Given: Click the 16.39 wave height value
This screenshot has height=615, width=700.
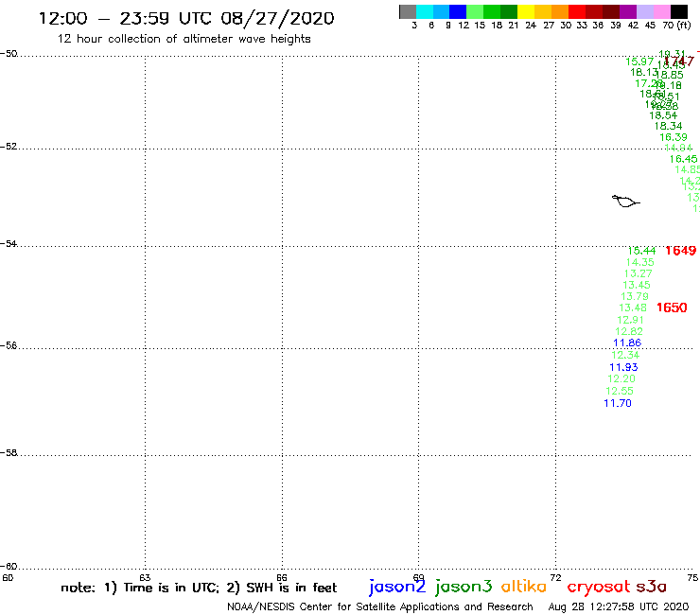Looking at the screenshot, I should 674,137.
